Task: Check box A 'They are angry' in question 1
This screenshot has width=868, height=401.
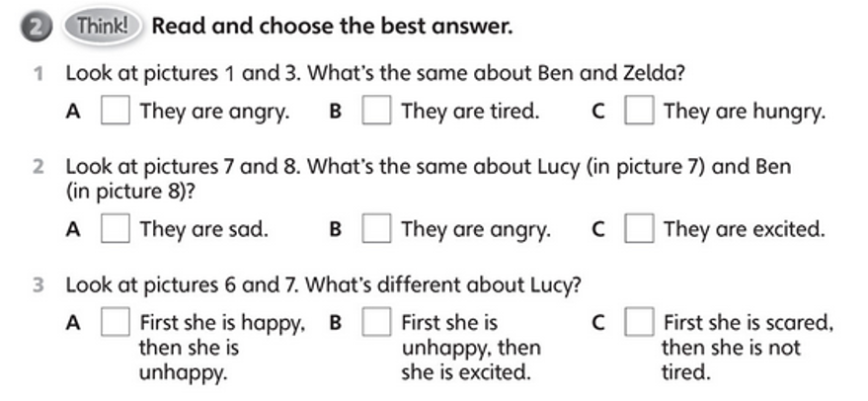Action: pyautogui.click(x=116, y=110)
